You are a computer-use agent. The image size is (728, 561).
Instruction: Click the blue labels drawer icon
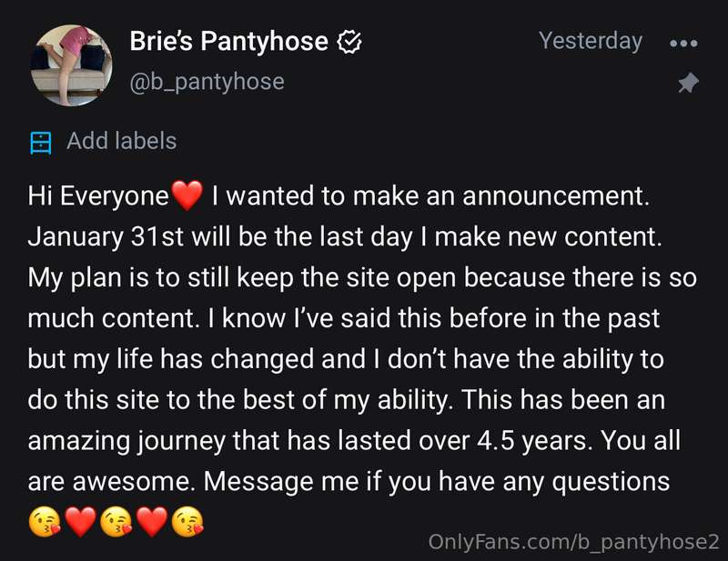pyautogui.click(x=40, y=143)
